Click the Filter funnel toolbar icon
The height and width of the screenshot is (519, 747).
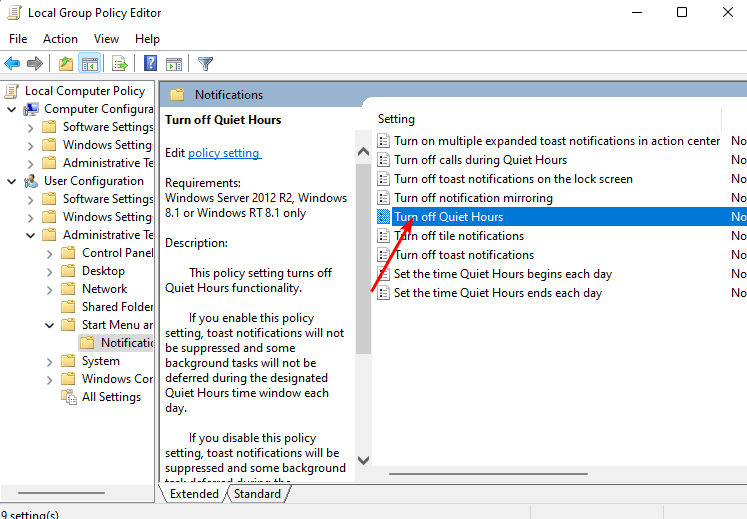[205, 63]
